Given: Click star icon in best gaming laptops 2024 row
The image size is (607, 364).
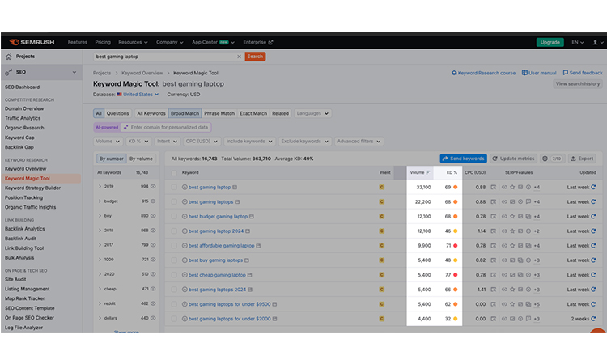Looking at the screenshot, I should pyautogui.click(x=512, y=290).
